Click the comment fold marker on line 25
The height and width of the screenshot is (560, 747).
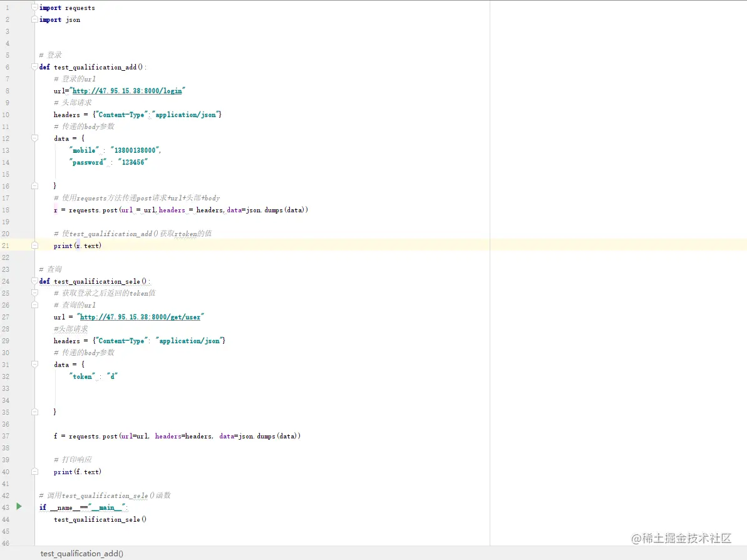pyautogui.click(x=35, y=293)
